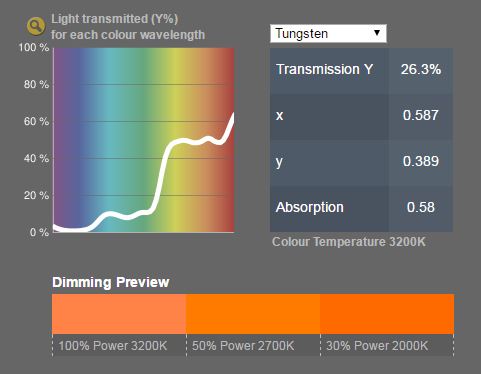
Task: Click the Transmission Y value 26.3%
Action: tap(421, 69)
